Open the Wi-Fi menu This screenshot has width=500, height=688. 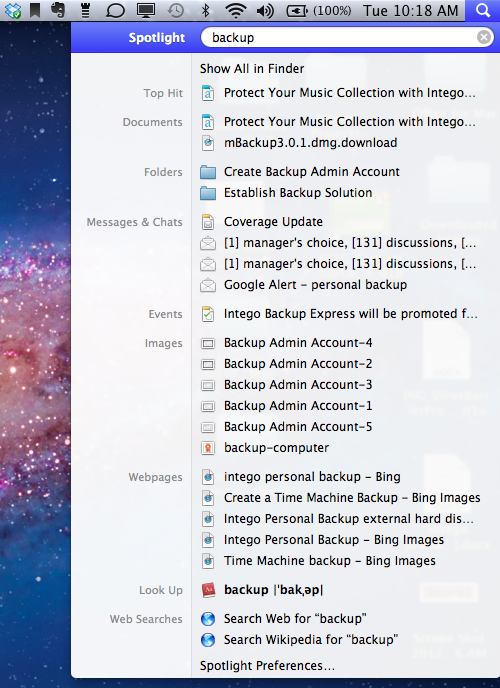tap(236, 11)
